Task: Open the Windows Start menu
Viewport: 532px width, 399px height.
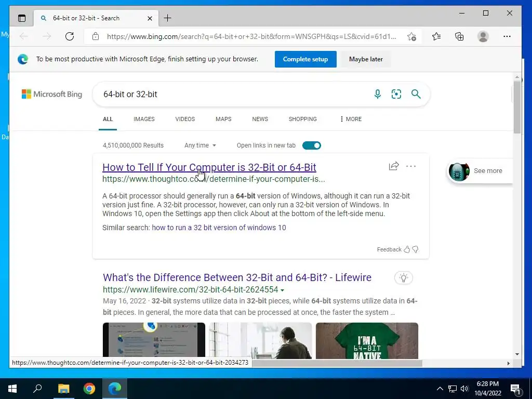Action: coord(12,389)
